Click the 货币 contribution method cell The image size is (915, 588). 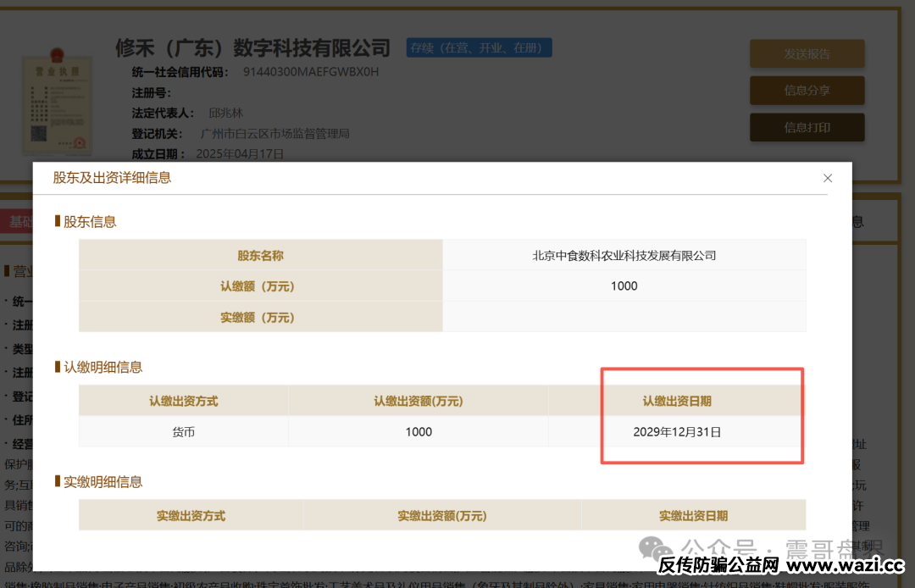click(x=184, y=432)
